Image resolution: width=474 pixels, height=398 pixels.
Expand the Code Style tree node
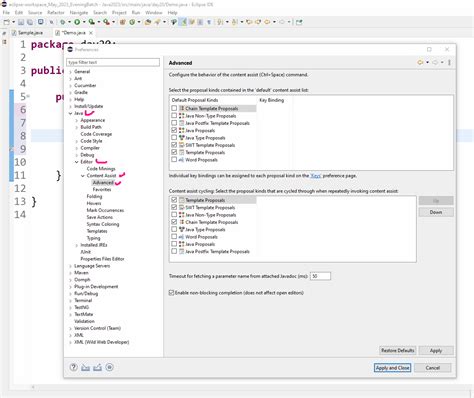coord(77,141)
